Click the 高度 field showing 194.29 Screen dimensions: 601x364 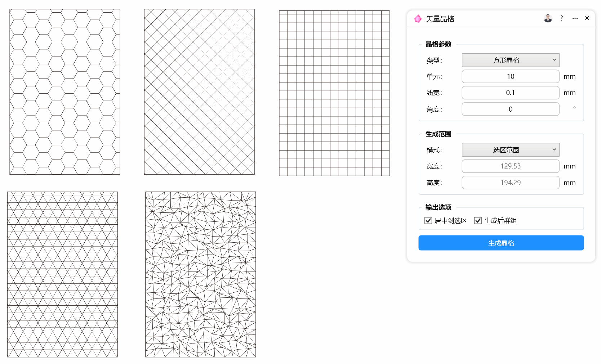511,183
